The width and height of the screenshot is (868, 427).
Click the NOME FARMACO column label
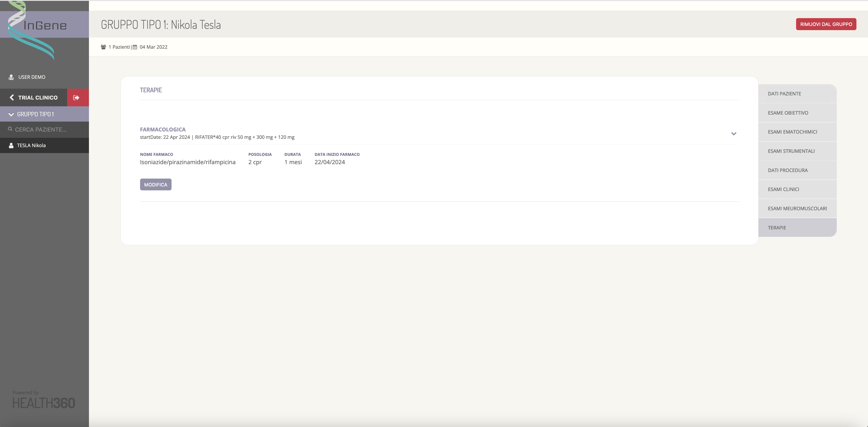tap(156, 154)
